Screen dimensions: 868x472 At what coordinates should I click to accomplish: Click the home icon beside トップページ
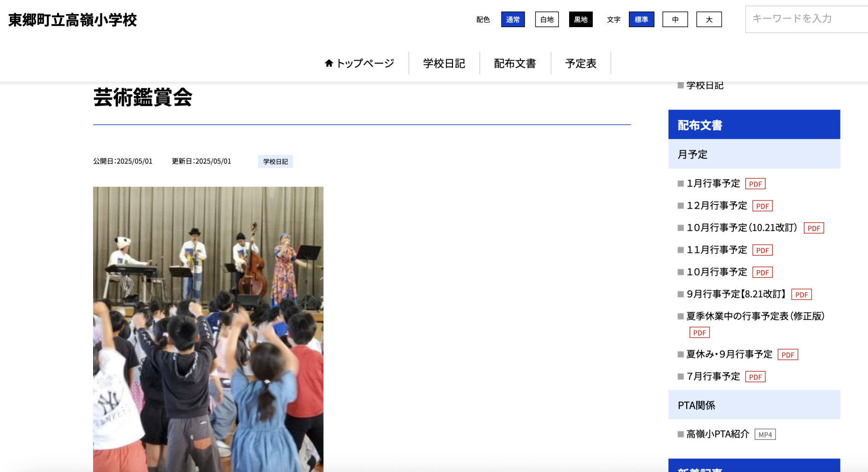click(329, 63)
